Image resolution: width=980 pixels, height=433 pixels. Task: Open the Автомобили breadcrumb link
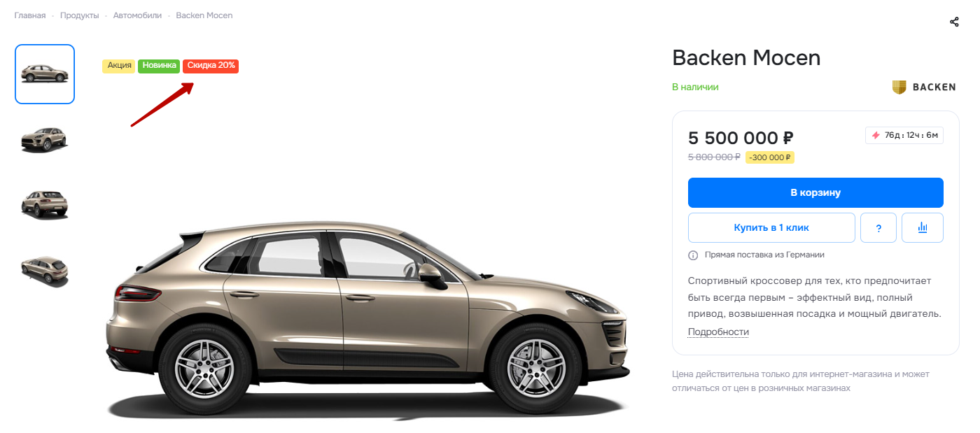pos(137,15)
